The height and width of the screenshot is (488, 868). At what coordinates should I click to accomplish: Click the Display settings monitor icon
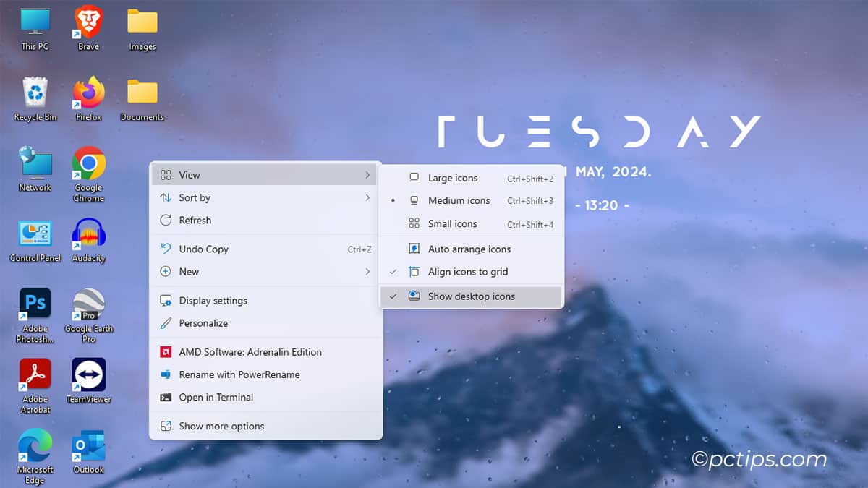[x=166, y=300]
